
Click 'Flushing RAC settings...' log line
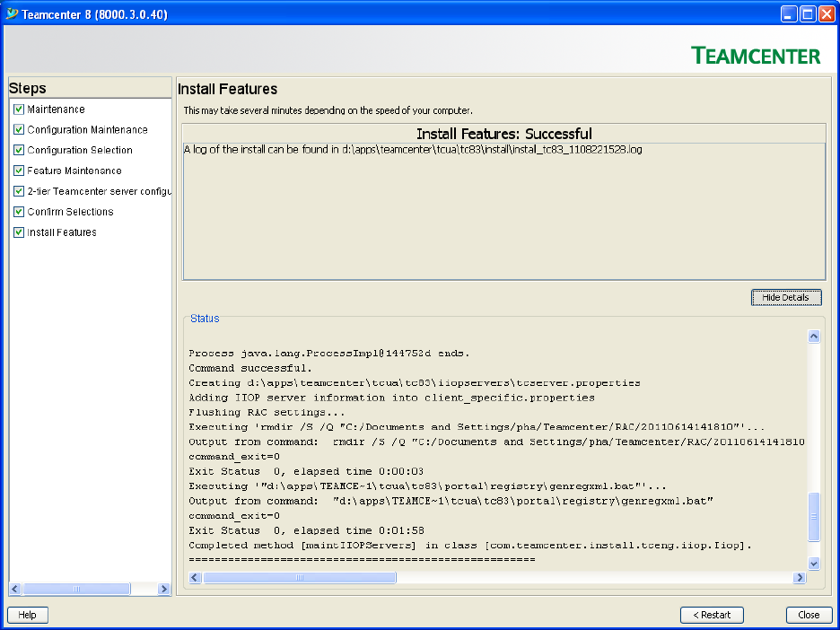(x=267, y=413)
